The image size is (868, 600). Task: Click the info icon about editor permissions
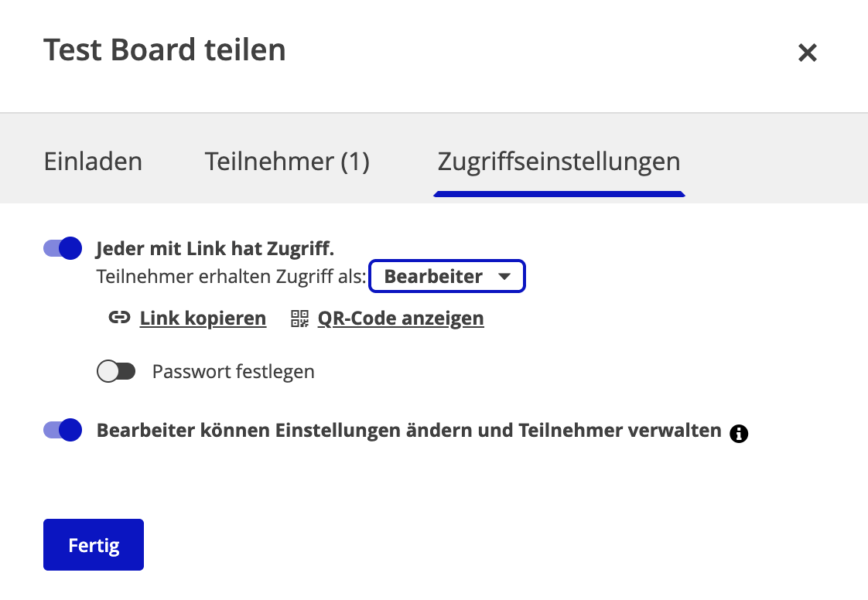point(739,434)
